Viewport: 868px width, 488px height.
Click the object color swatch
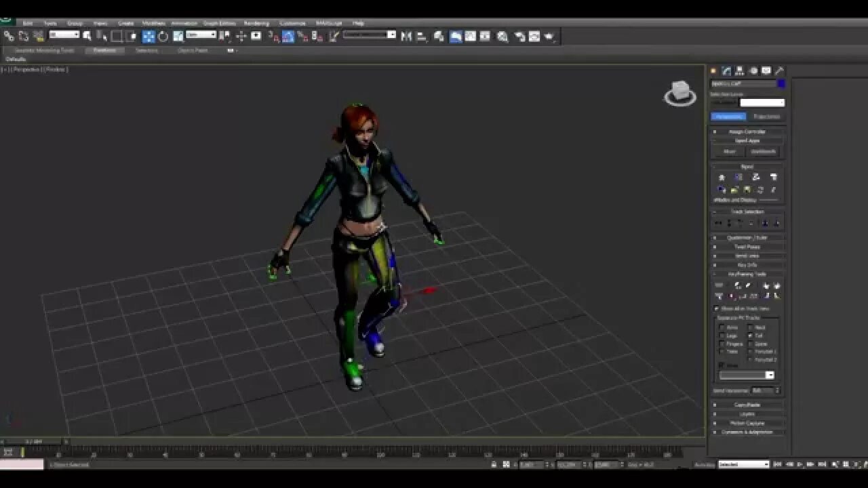click(781, 83)
